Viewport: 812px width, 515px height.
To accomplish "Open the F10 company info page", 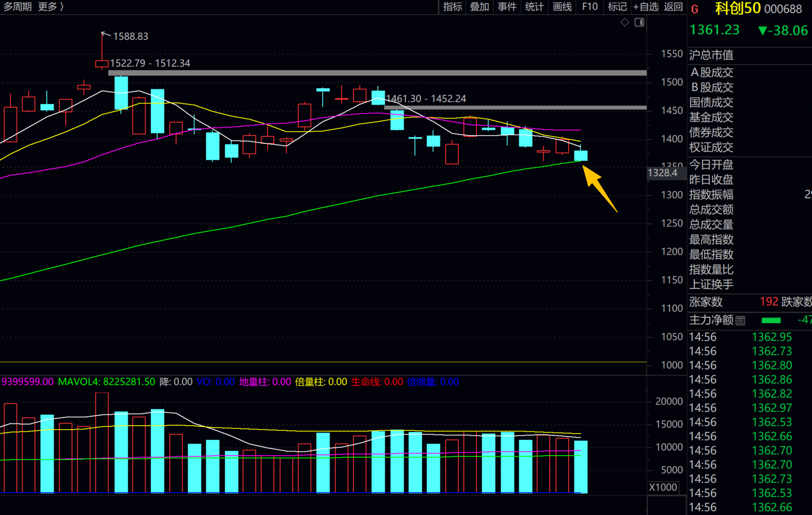I will 590,7.
